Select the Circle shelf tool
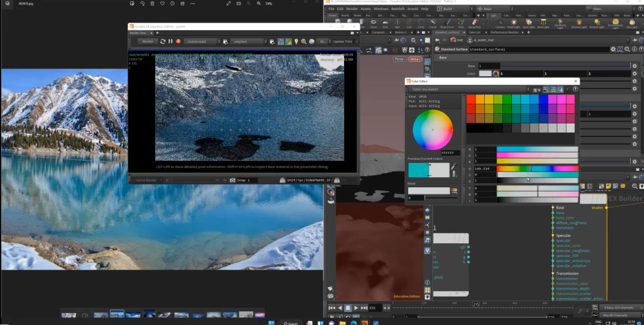This screenshot has height=325, width=644. click(421, 23)
